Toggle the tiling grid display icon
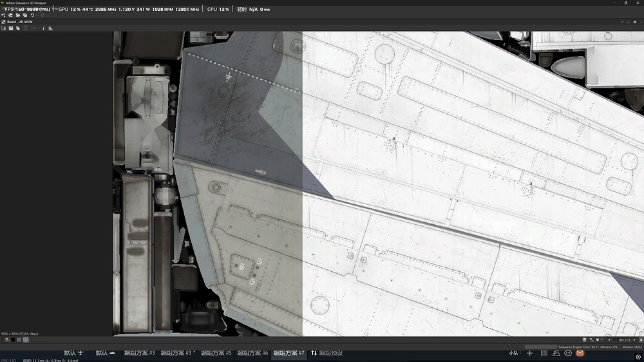The width and height of the screenshot is (644, 362). tap(585, 339)
